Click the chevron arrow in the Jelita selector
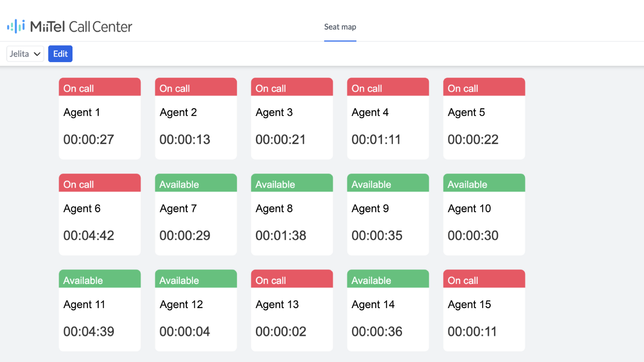Viewport: 644px width, 362px height. [x=37, y=53]
